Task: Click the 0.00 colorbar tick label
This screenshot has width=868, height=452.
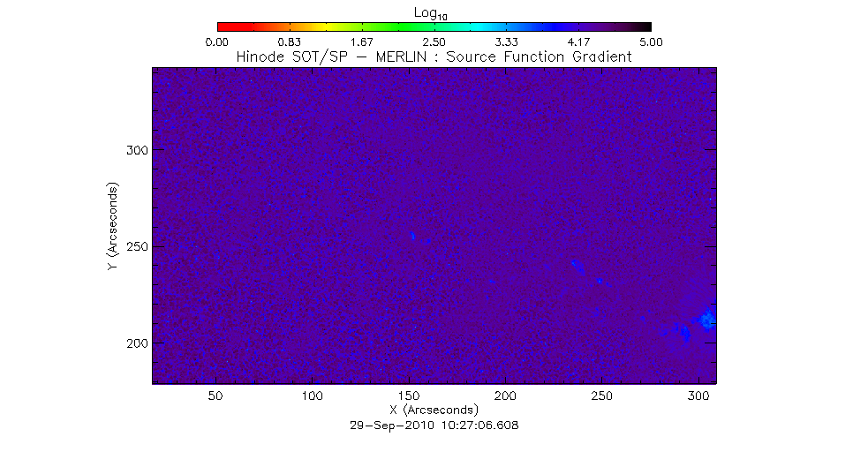Action: coord(217,41)
